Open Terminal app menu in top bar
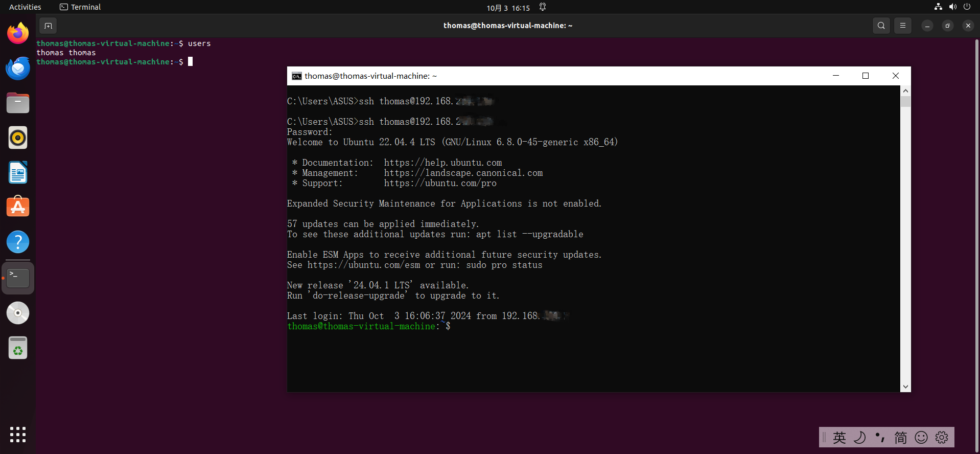This screenshot has width=980, height=454. click(80, 7)
